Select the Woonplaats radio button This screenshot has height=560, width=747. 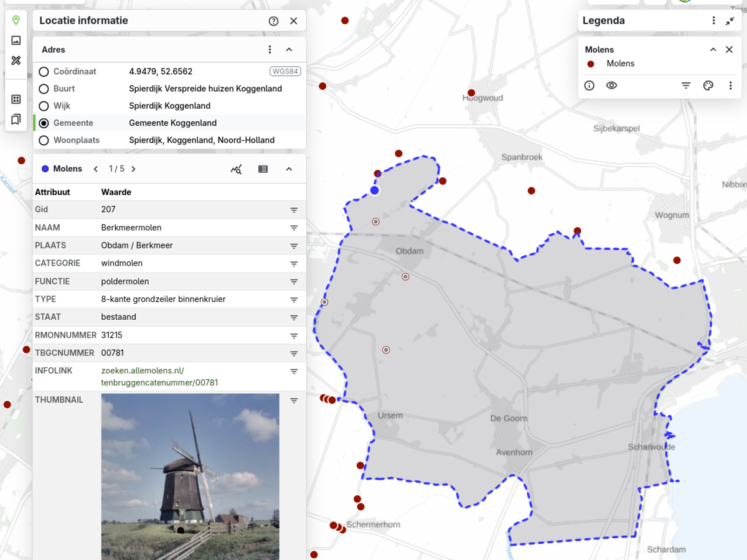pyautogui.click(x=44, y=140)
